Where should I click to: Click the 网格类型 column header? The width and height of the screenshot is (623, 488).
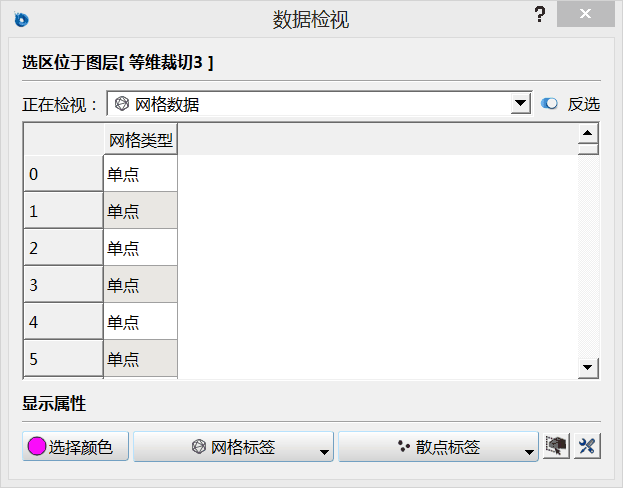pos(141,140)
